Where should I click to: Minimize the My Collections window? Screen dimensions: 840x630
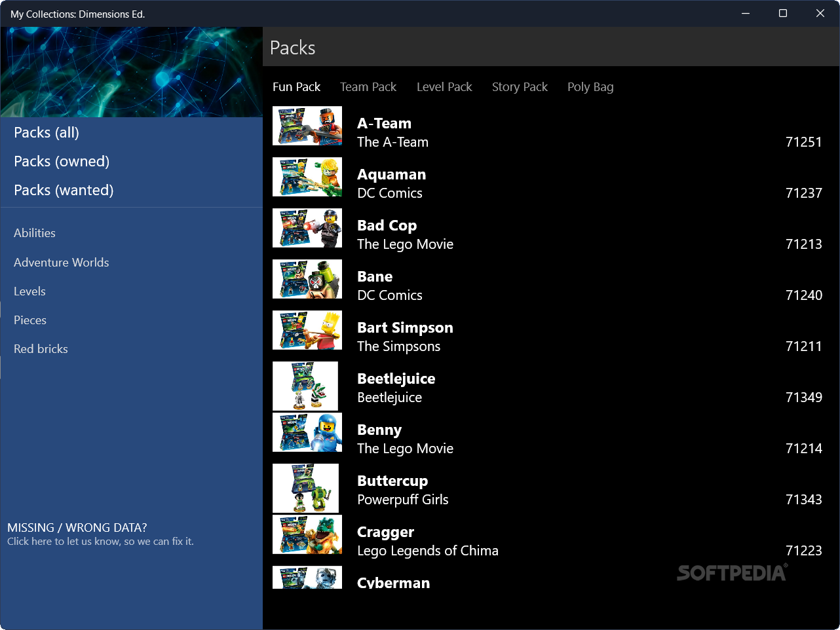pos(745,13)
